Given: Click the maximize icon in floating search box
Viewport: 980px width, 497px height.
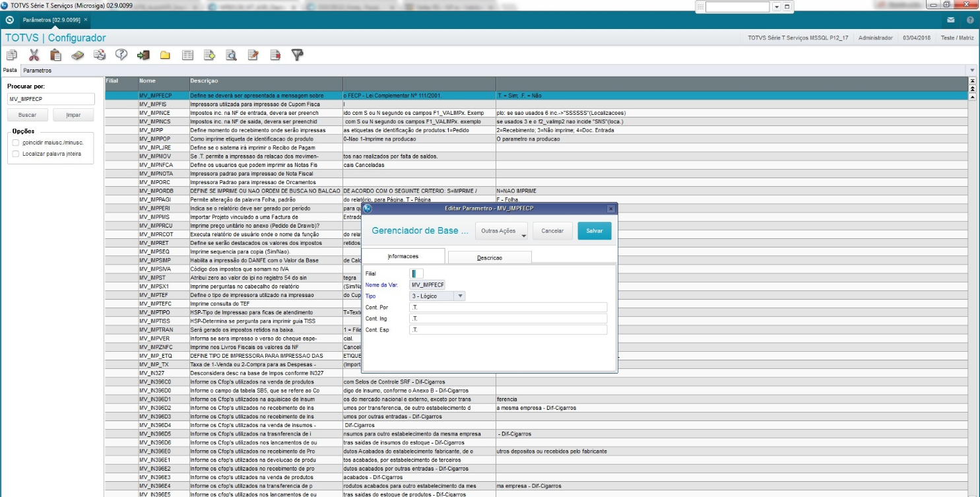Looking at the screenshot, I should (787, 7).
